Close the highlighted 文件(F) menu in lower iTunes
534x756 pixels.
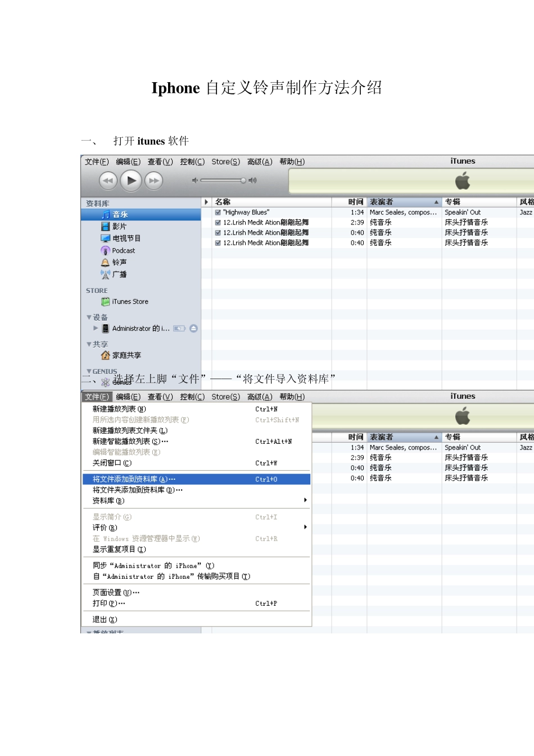tap(97, 397)
